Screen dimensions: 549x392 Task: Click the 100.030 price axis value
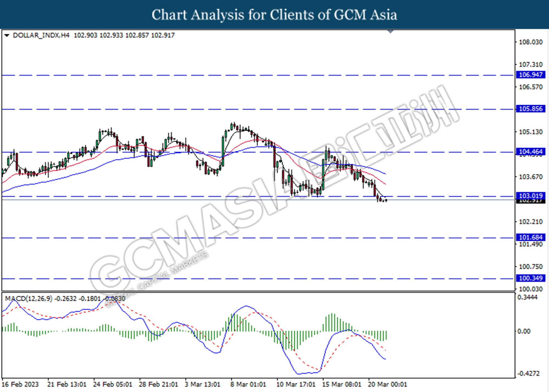pos(530,289)
